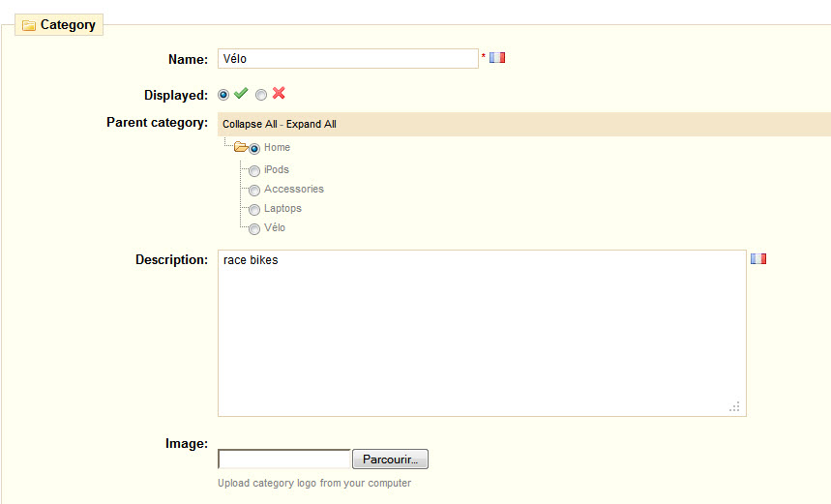Click the 'Upload category logo from your computer' hint
The image size is (831, 504).
(314, 483)
